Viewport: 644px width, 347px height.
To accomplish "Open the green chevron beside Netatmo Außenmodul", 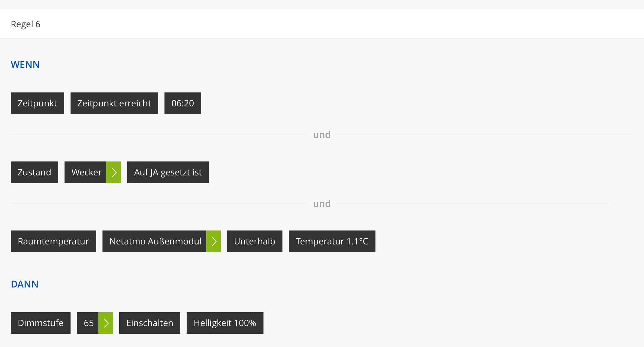I will tap(214, 241).
